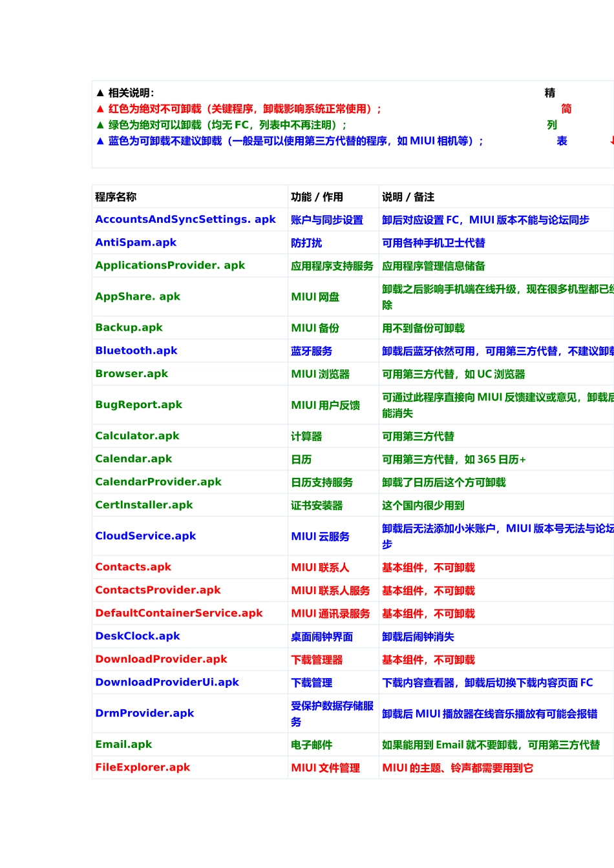614x868 pixels.
Task: Select the AppShare. apk row name
Action: (x=138, y=296)
